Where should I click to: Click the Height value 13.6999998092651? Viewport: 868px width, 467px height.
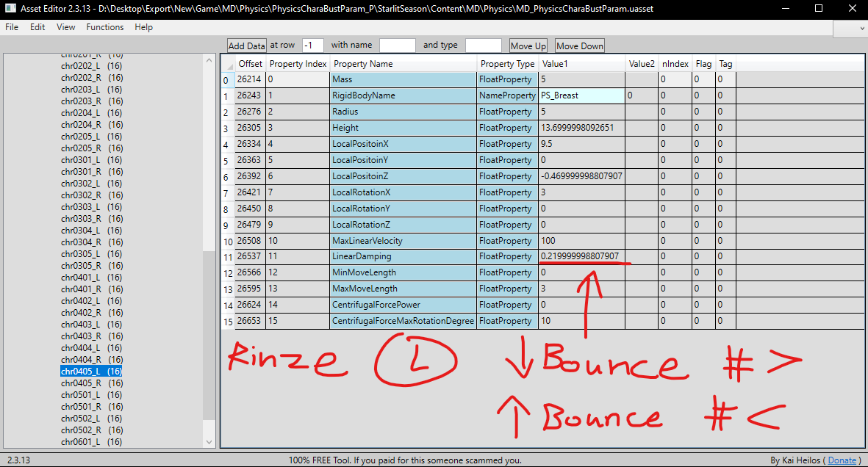[582, 128]
